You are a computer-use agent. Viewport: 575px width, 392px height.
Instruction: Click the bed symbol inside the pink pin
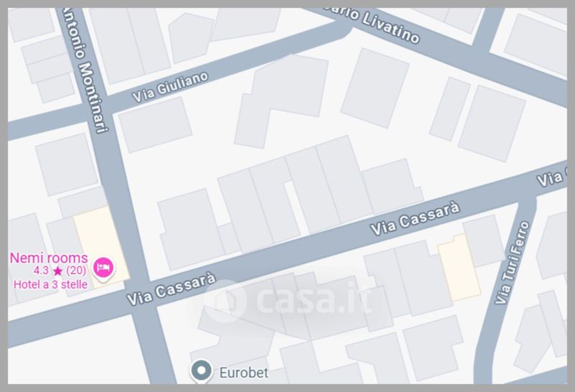[103, 266]
